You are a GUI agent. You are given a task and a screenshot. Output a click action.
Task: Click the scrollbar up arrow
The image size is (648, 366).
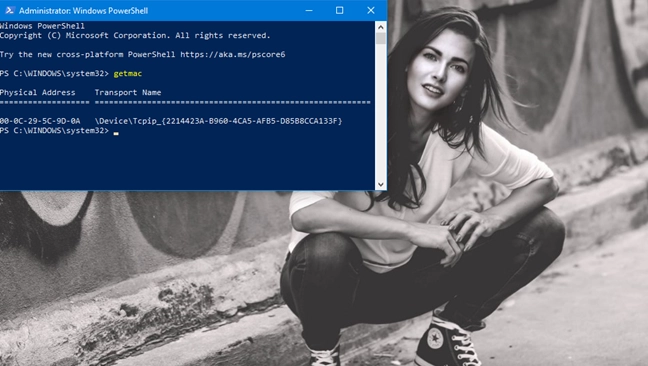pos(381,27)
